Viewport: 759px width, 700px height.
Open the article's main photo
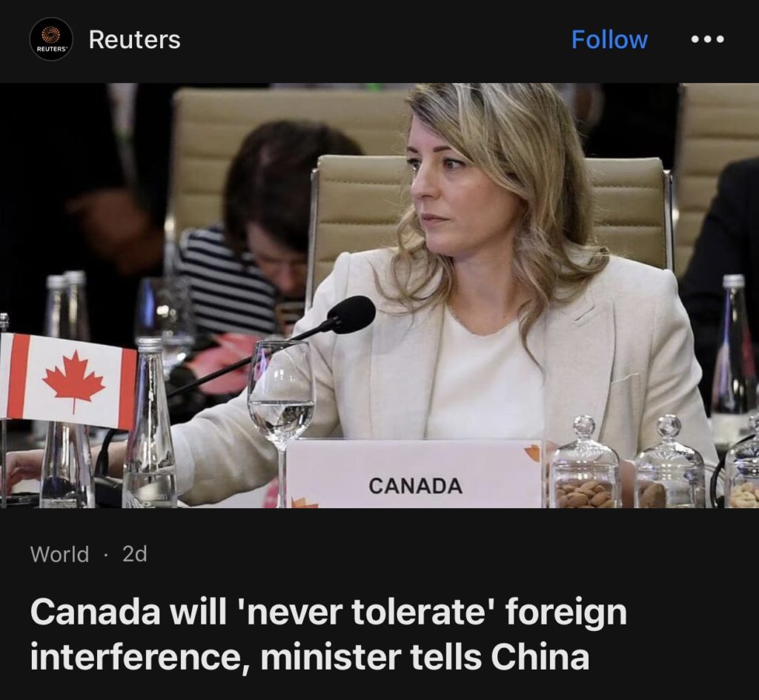click(x=379, y=296)
